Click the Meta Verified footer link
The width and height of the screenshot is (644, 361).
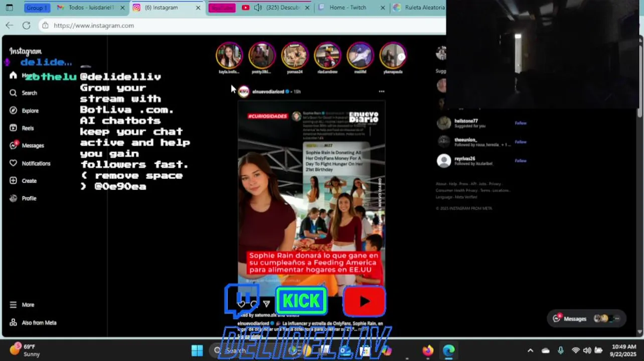[466, 197]
